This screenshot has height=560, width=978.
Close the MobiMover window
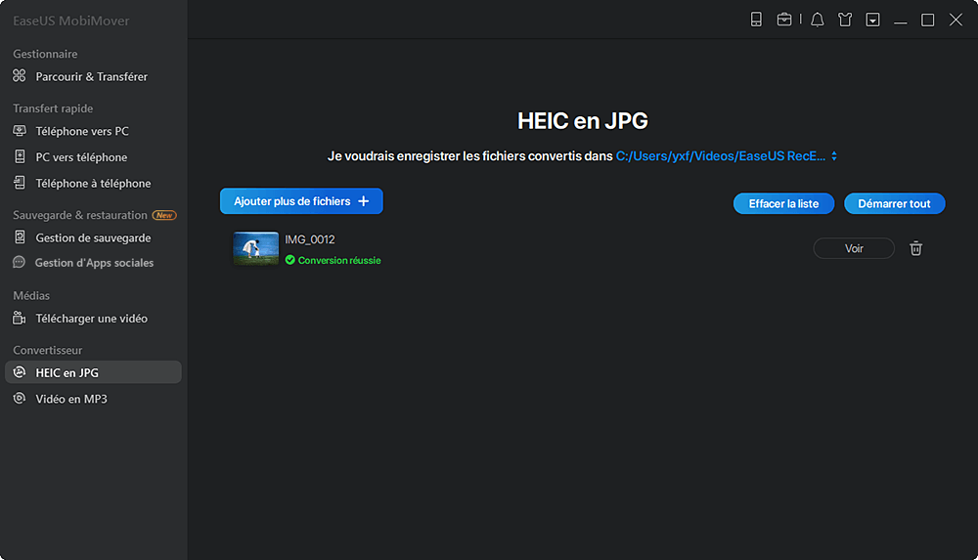(x=956, y=20)
